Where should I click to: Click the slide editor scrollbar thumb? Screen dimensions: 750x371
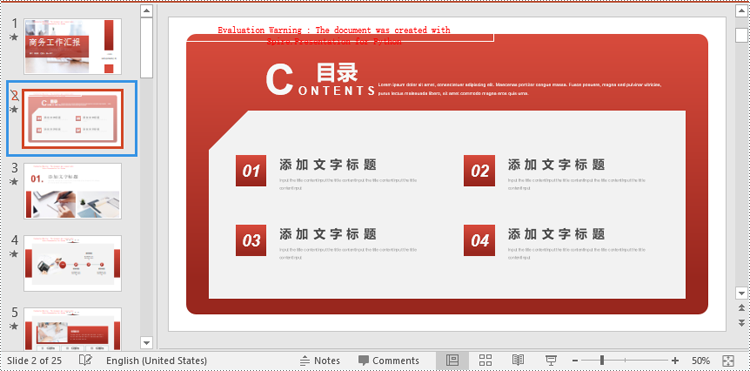click(741, 34)
